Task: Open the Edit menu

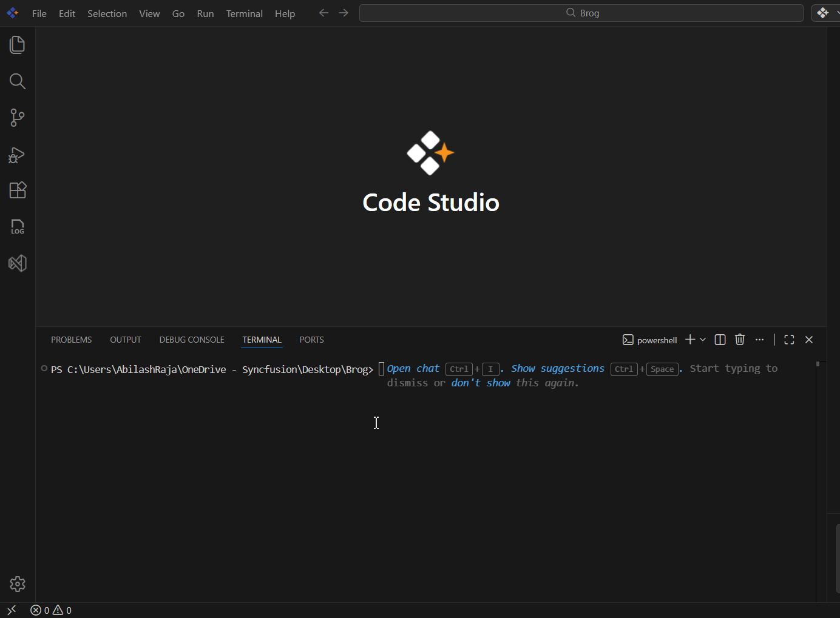Action: (67, 13)
